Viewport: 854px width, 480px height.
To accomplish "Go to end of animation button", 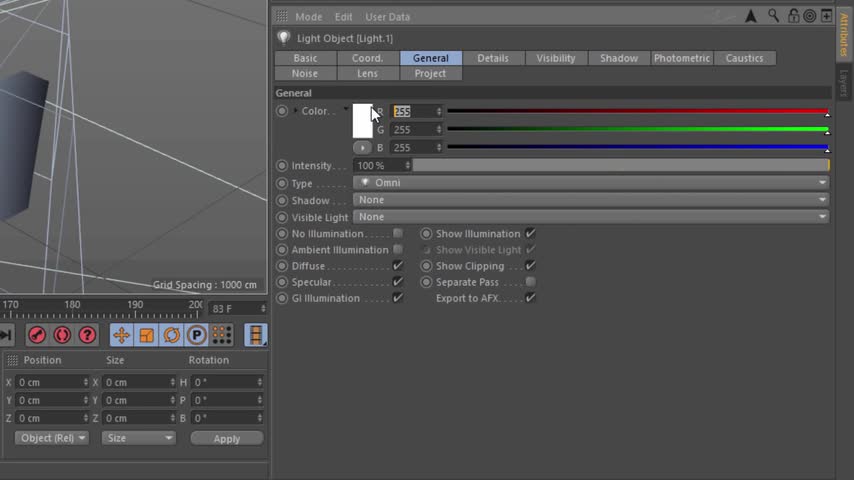I will 6,335.
